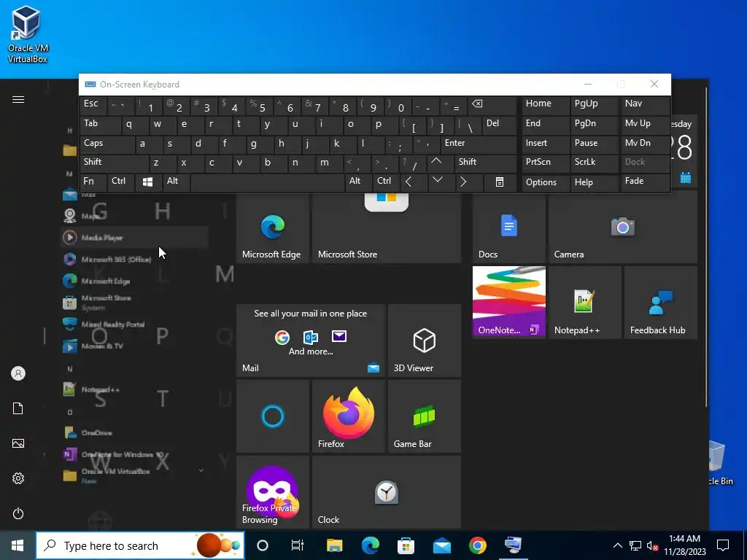This screenshot has width=747, height=560.
Task: Expand the Start menu hamburger
Action: (18, 99)
